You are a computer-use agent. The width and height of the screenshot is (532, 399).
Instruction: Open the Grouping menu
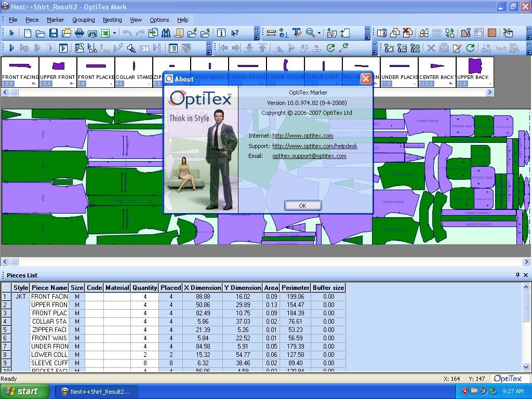pos(84,20)
